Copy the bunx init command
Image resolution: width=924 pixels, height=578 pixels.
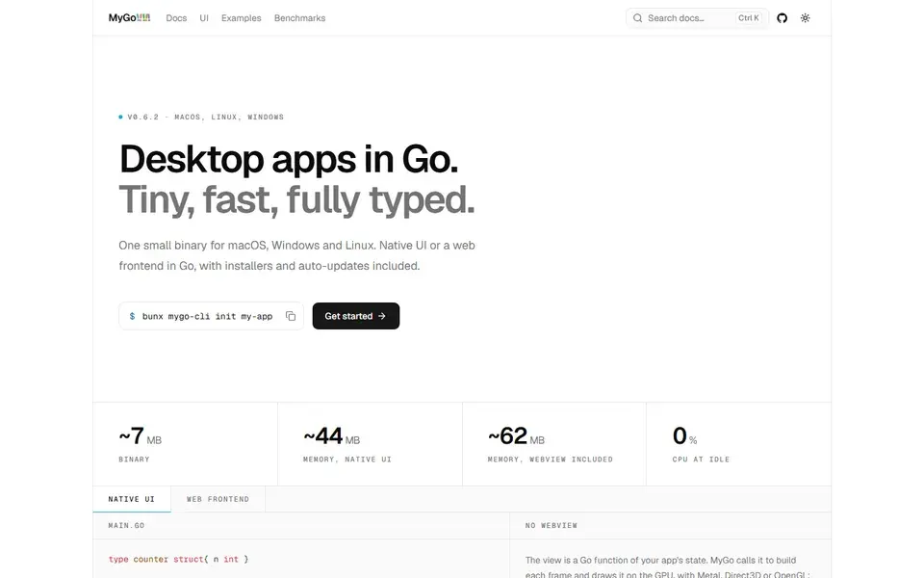point(291,316)
